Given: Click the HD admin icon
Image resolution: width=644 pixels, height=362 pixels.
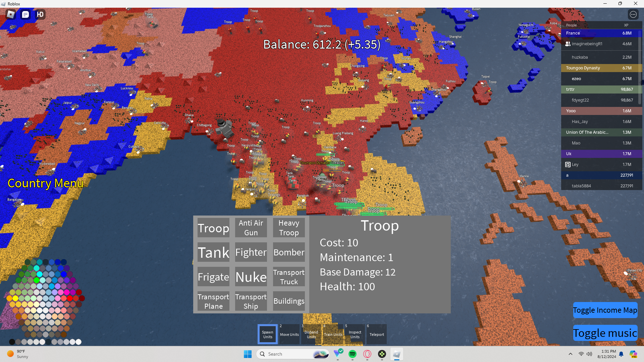Looking at the screenshot, I should 40,14.
